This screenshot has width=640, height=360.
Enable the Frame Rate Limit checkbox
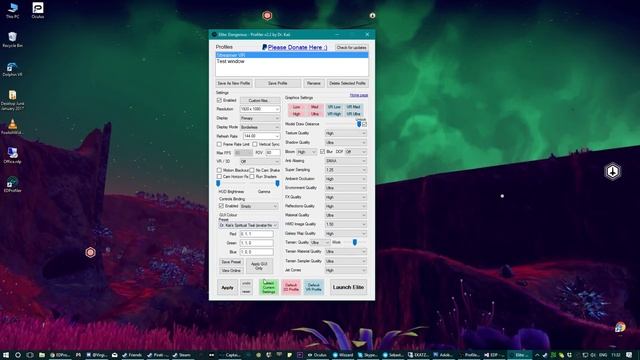click(x=219, y=144)
